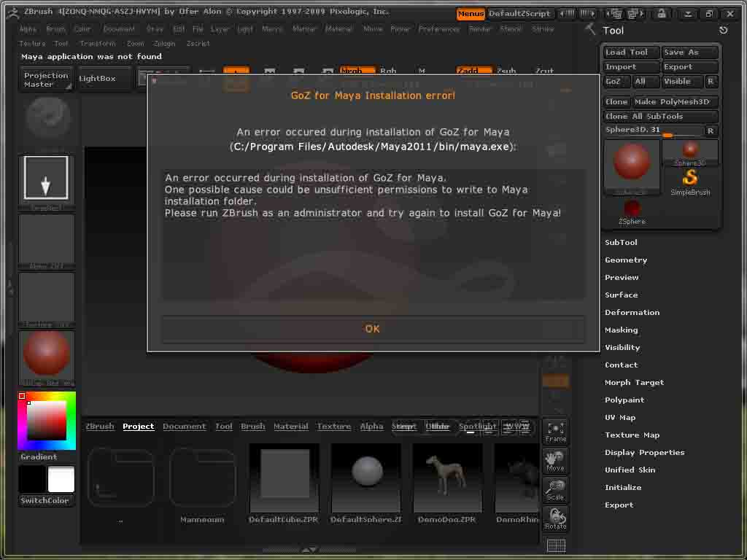Select the white secondary color swatch

pyautogui.click(x=61, y=478)
